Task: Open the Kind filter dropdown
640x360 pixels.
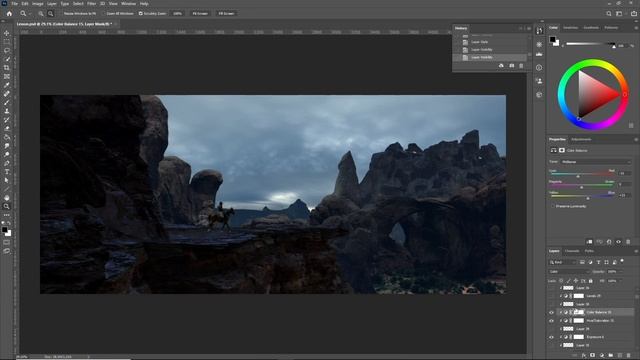Action: click(562, 262)
